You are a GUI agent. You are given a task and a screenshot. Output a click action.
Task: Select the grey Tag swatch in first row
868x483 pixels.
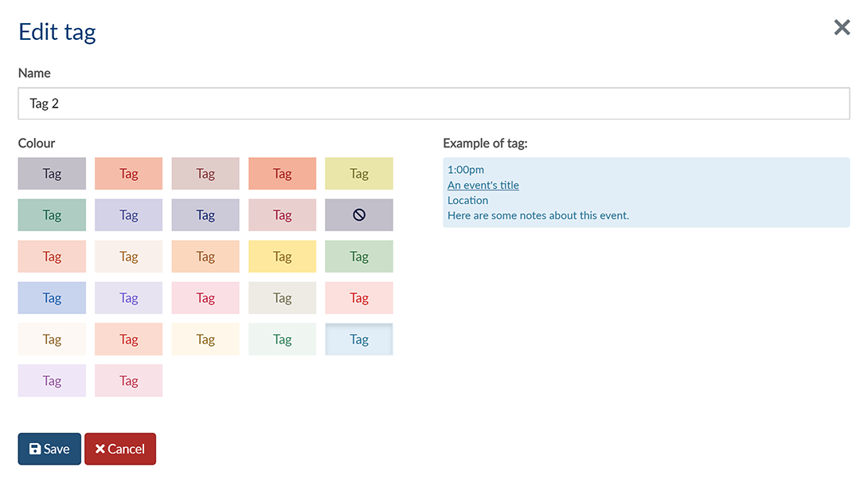tap(52, 174)
